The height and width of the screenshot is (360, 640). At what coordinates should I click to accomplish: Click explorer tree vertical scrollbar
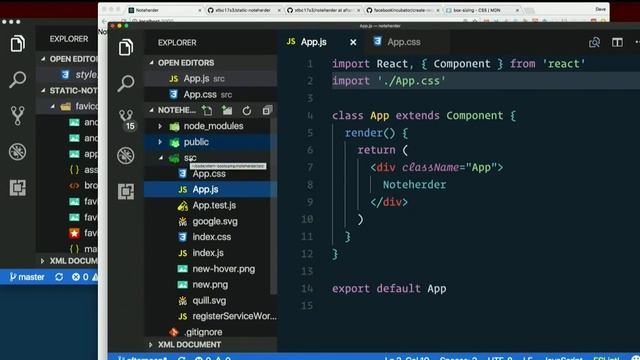point(273,206)
